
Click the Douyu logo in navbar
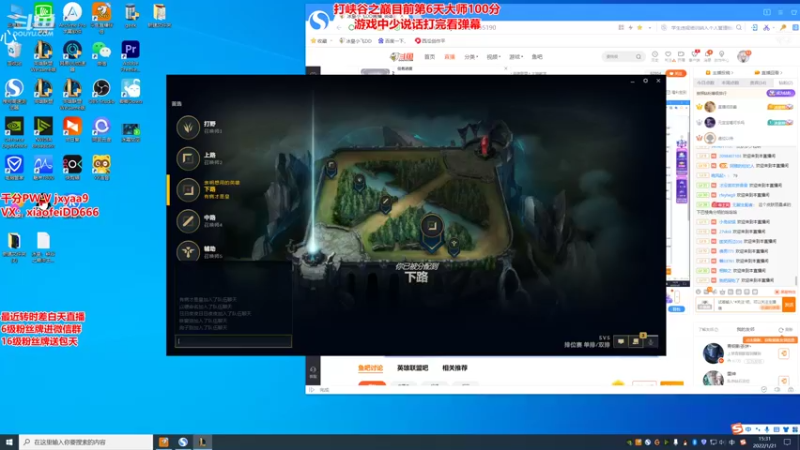402,57
